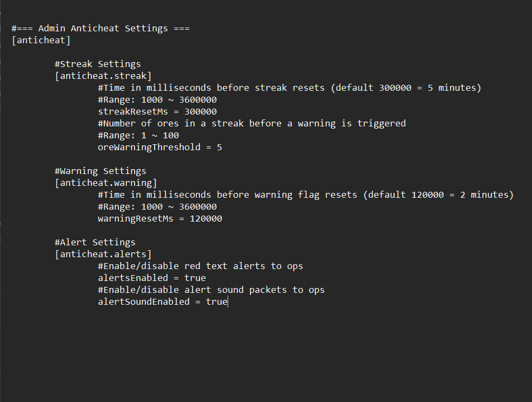The image size is (532, 402).
Task: Click the "Range: 1 ~ 100" comment
Action: (138, 135)
